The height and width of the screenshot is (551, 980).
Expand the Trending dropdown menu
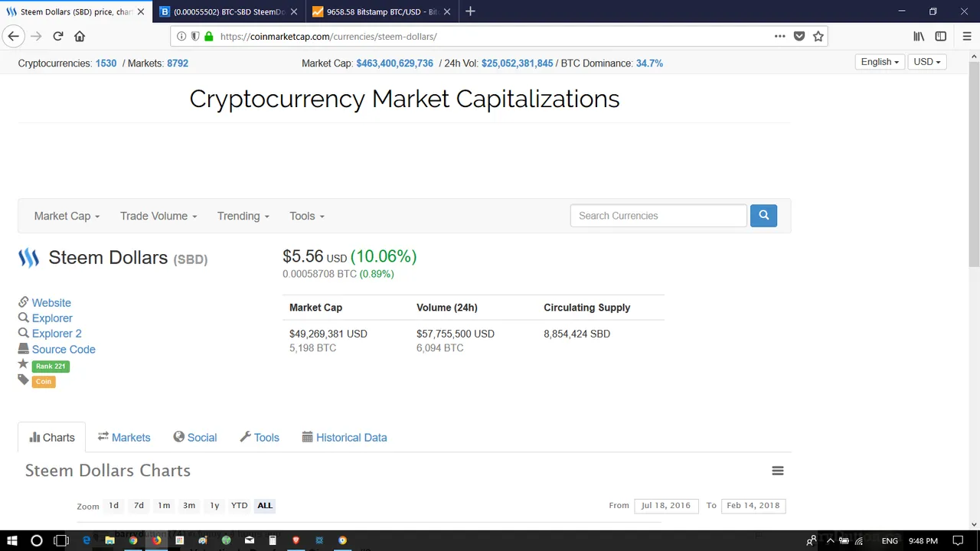coord(243,216)
